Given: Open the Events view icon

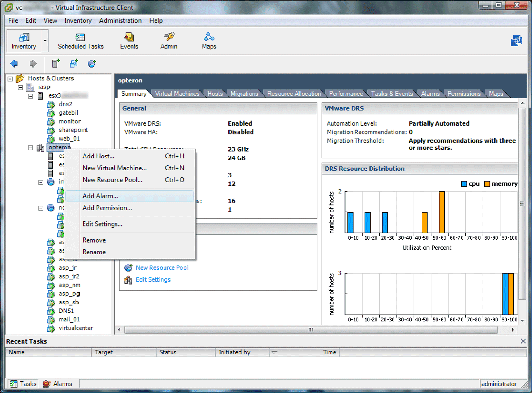Looking at the screenshot, I should pos(129,41).
